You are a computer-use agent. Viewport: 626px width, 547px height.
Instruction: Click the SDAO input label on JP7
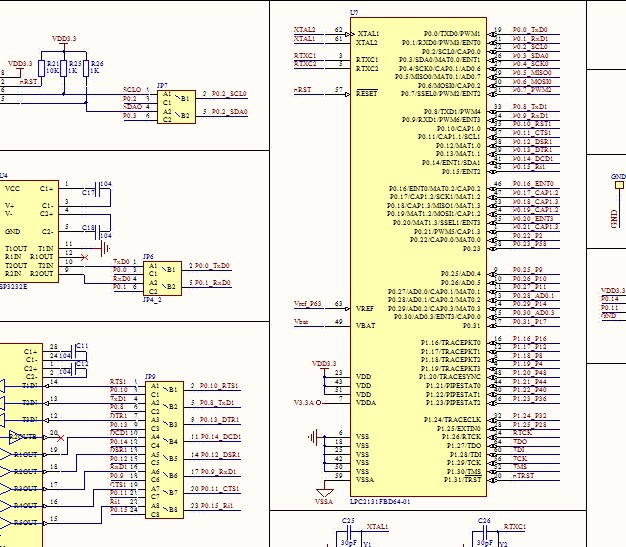132,107
